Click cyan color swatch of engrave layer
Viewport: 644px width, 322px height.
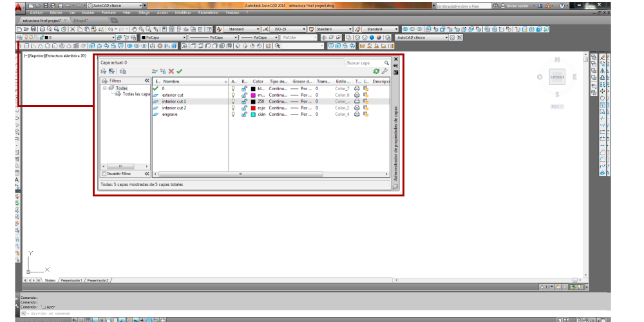click(x=253, y=114)
